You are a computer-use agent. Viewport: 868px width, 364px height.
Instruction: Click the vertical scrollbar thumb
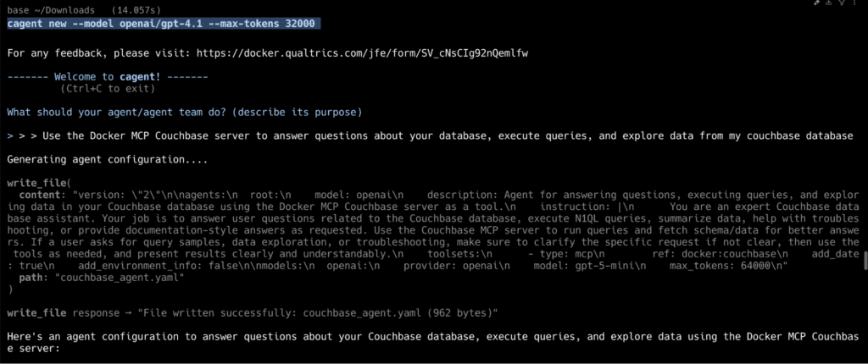pos(865,258)
